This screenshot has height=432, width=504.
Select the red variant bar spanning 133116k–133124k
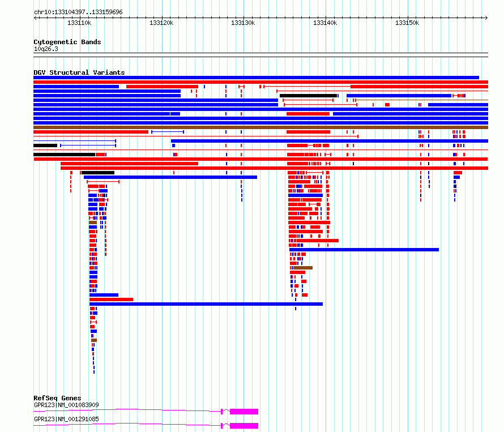tap(163, 87)
